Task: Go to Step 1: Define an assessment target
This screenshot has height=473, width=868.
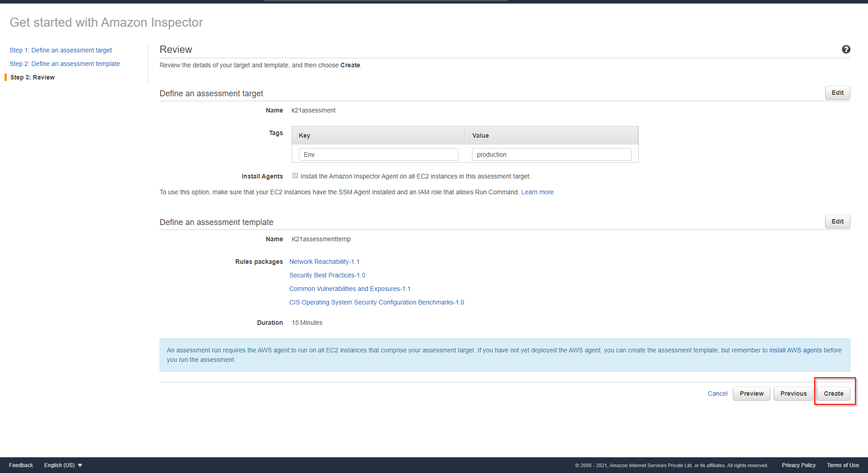Action: point(61,50)
